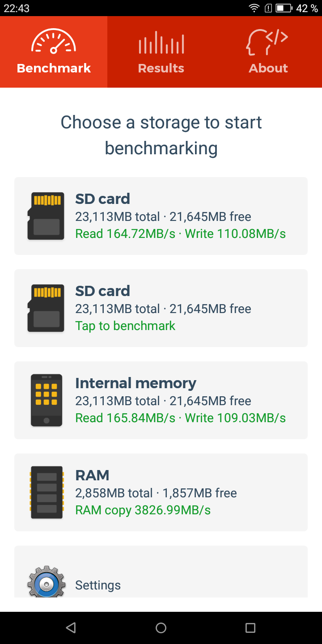Open the Settings entry label
The height and width of the screenshot is (644, 322).
(98, 585)
